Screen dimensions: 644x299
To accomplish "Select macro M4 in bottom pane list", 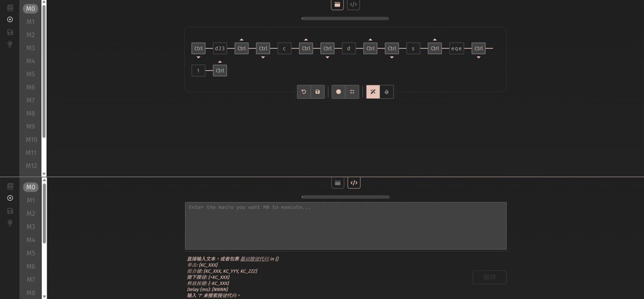I will 31,240.
